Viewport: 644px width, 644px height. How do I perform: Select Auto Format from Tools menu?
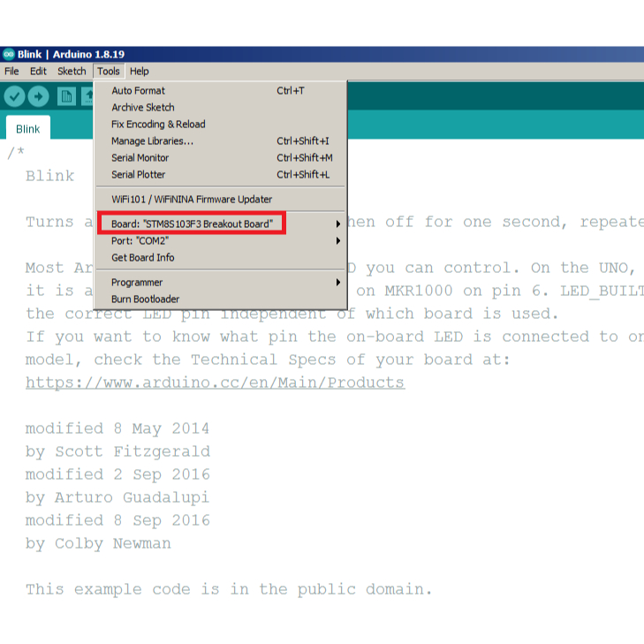[138, 91]
